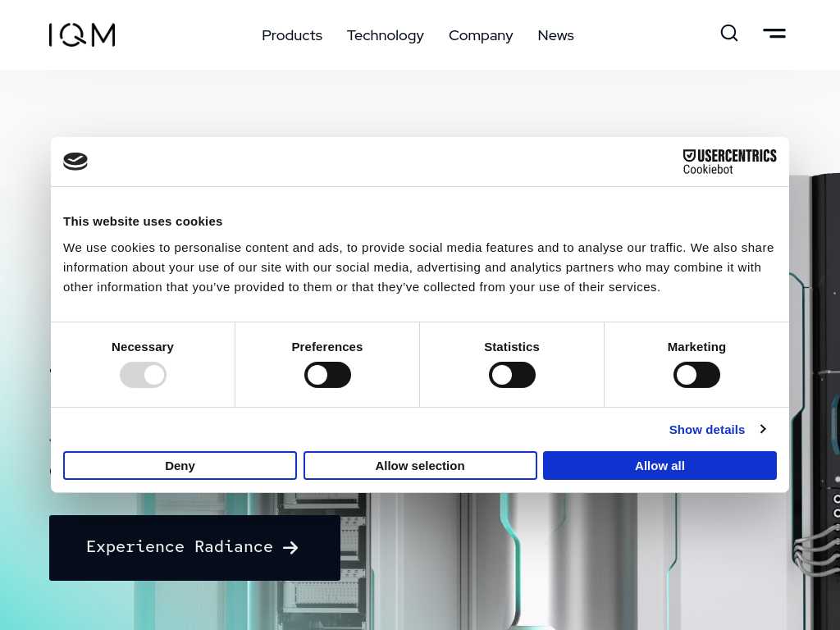The height and width of the screenshot is (630, 840).
Task: Open the Products menu
Action: [292, 35]
